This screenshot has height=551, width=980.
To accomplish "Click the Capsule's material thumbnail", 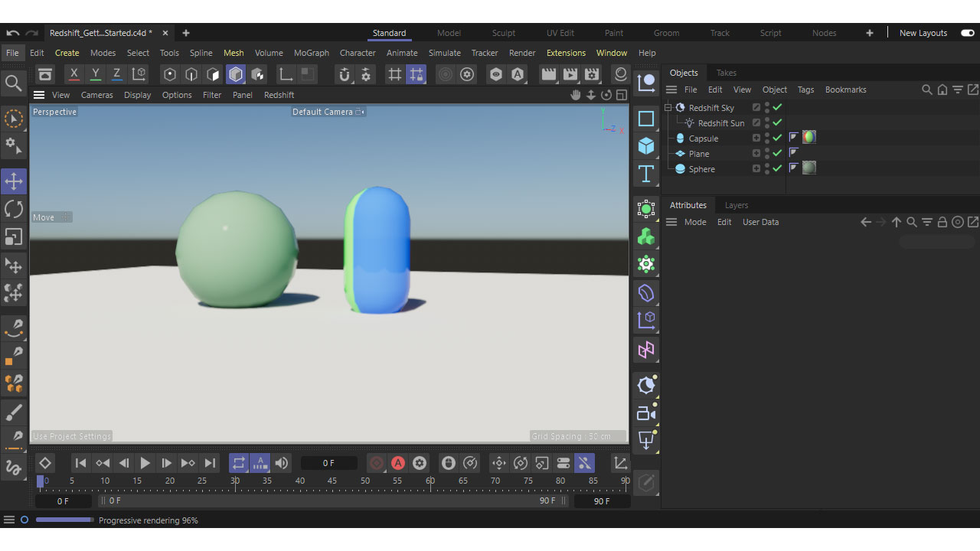I will tap(808, 137).
